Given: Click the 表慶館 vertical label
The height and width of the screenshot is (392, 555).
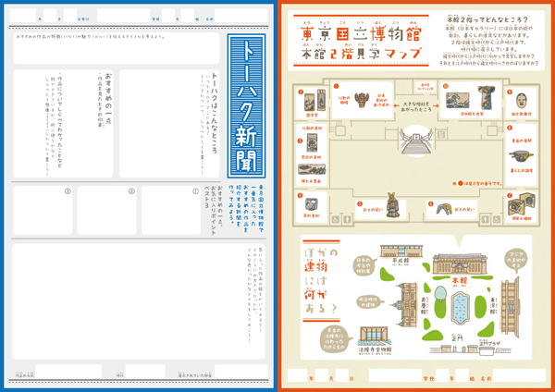Looking at the screenshot, I should [424, 306].
